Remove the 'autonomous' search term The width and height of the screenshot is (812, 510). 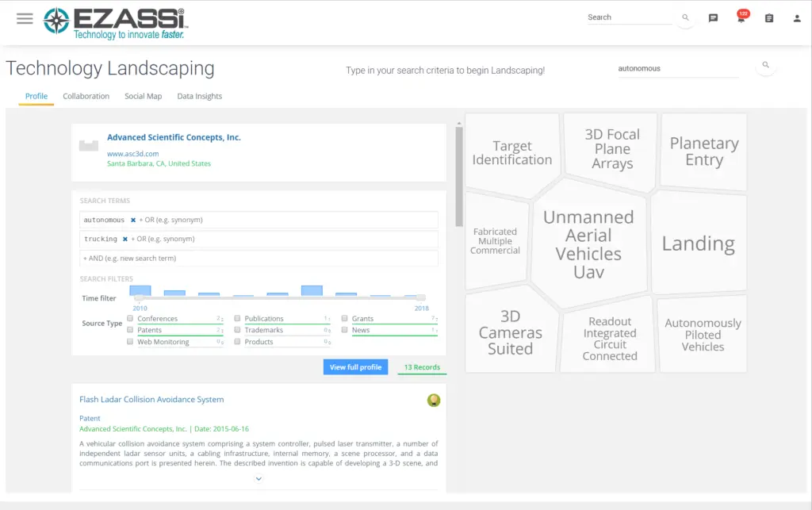[133, 220]
